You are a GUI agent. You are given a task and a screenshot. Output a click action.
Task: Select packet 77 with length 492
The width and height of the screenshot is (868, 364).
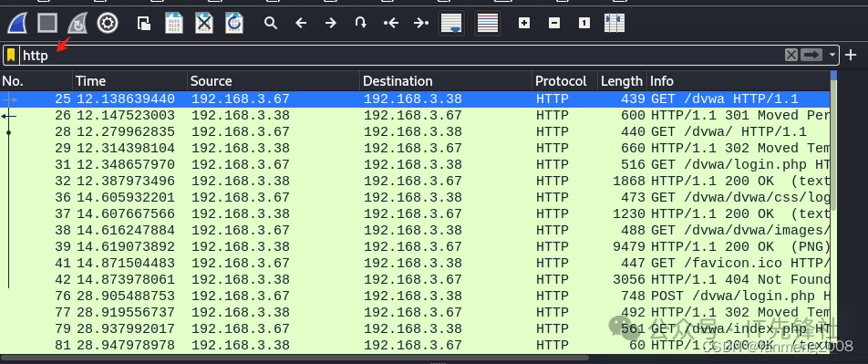(x=415, y=313)
